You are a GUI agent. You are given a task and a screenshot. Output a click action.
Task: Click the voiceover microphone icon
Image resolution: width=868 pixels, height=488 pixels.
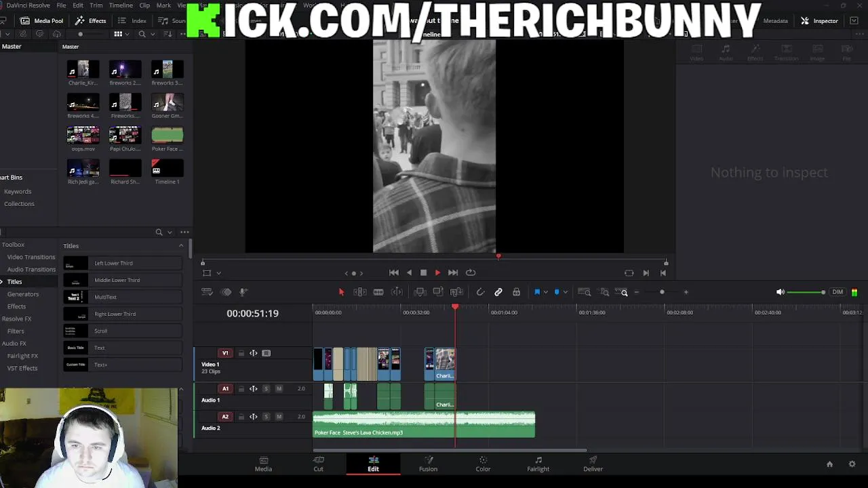243,292
